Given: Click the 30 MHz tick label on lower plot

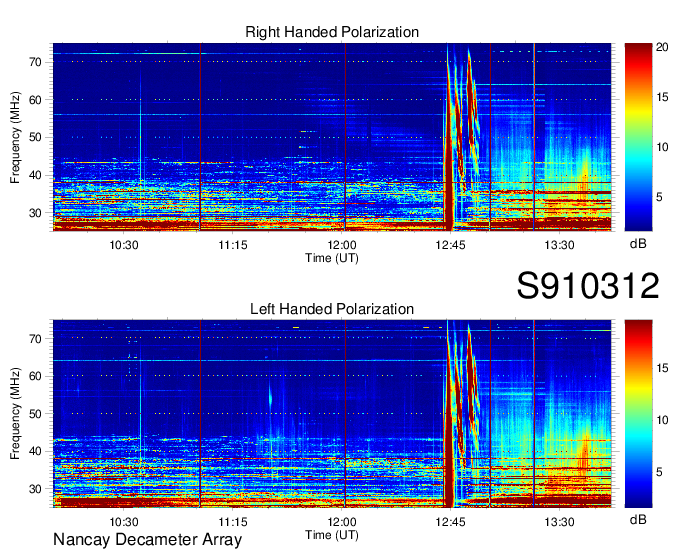Looking at the screenshot, I should coord(36,489).
